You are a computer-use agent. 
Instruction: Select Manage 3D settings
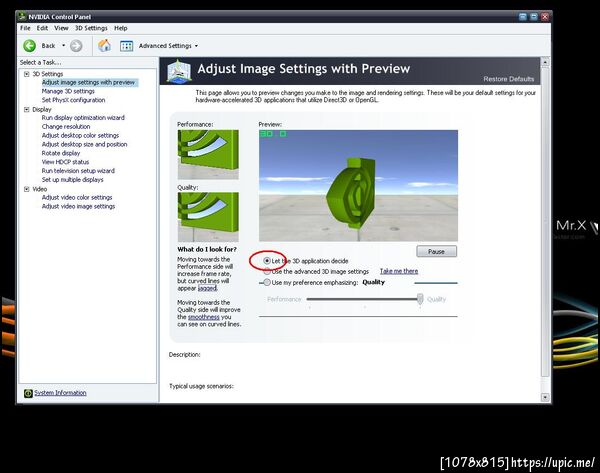click(x=68, y=91)
